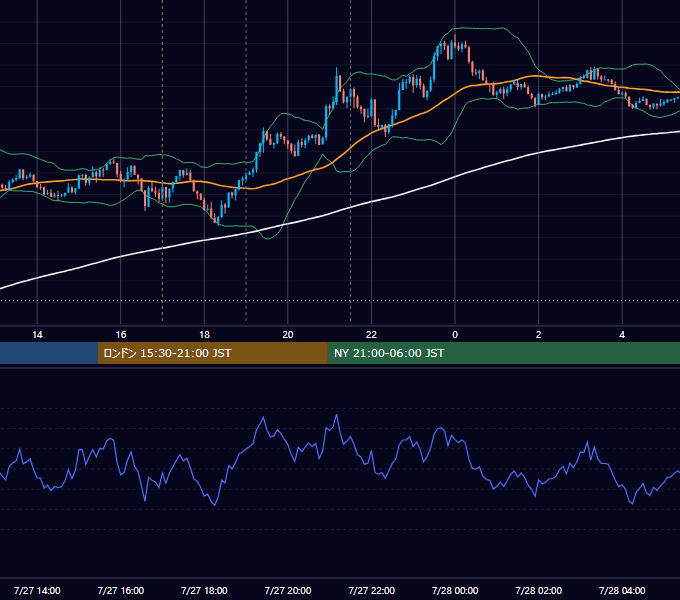Click the NY 21:00-06:00 JST session bar
680x600 pixels.
pos(503,353)
